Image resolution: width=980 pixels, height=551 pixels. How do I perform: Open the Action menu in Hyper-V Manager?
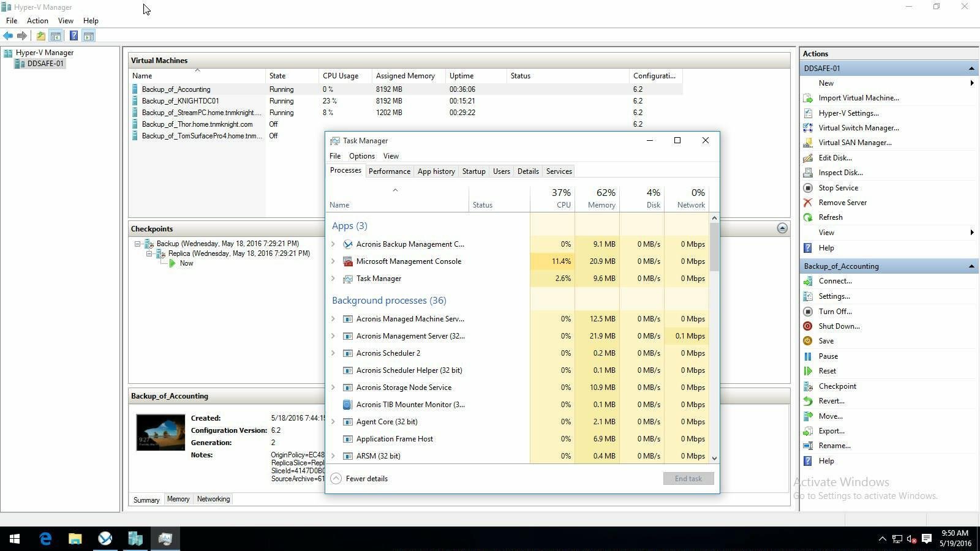tap(37, 21)
